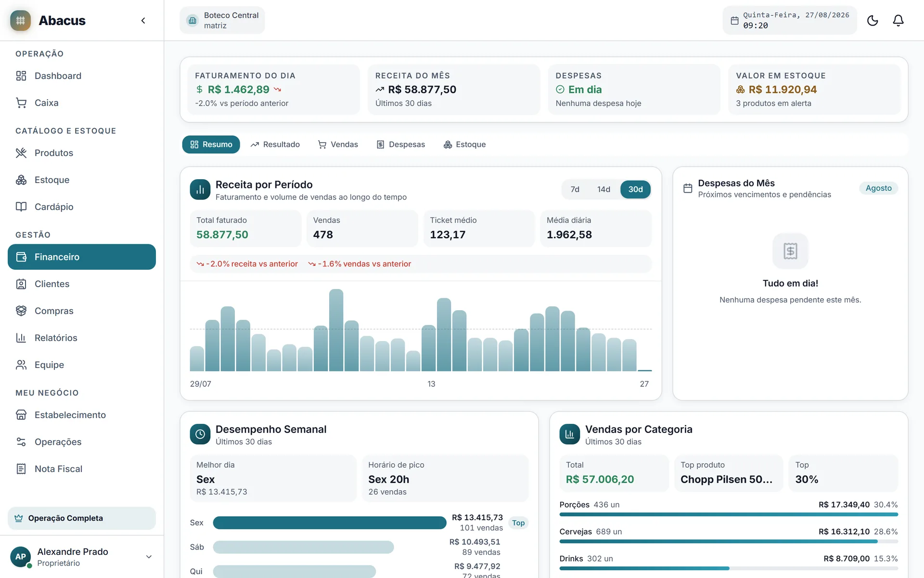Expand Alexandre Prado user menu
Viewport: 924px width, 578px height.
(82, 557)
